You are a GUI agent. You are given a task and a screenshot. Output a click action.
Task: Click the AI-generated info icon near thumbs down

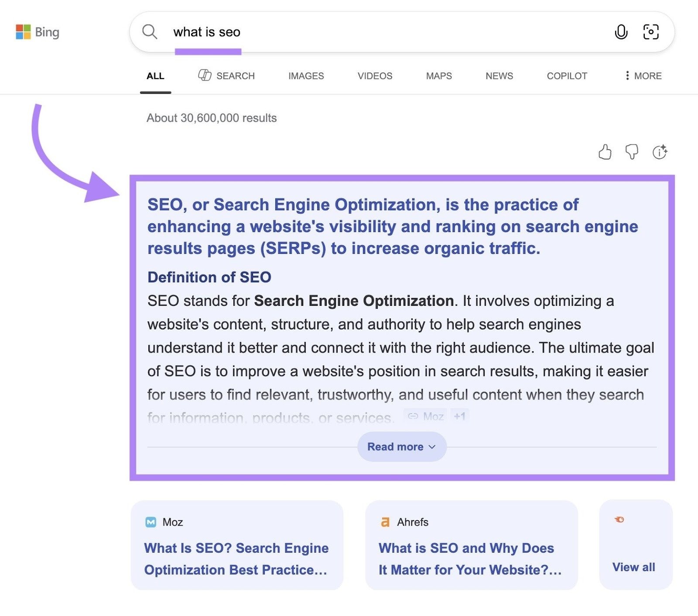[660, 152]
